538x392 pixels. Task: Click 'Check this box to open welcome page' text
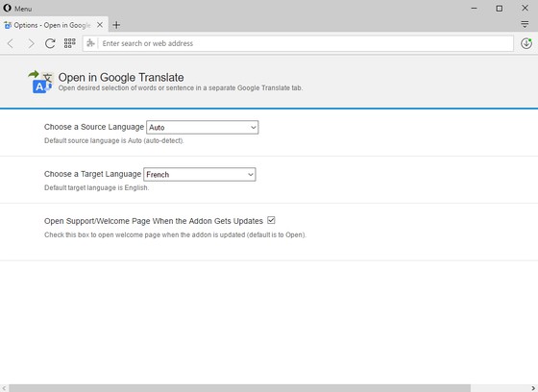click(x=175, y=234)
